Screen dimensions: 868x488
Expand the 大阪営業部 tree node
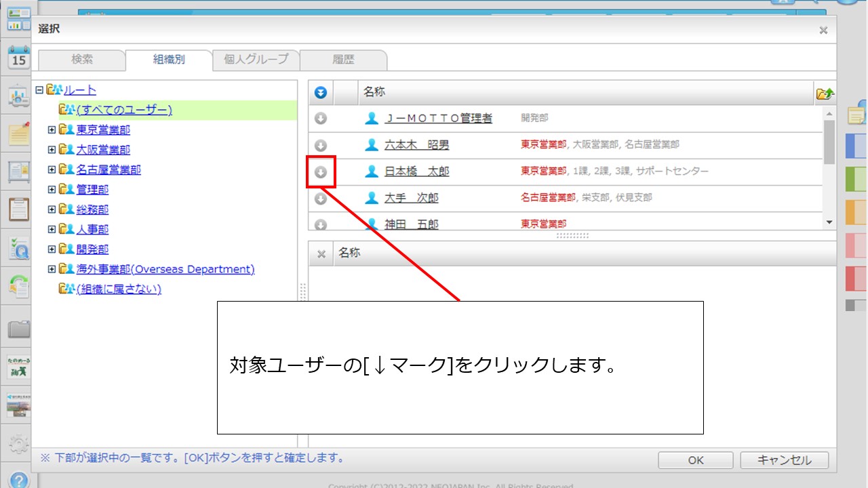(52, 149)
